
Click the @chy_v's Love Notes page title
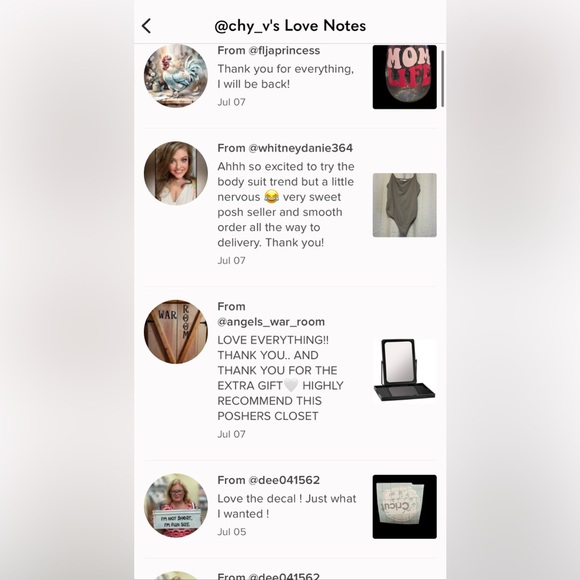[290, 26]
